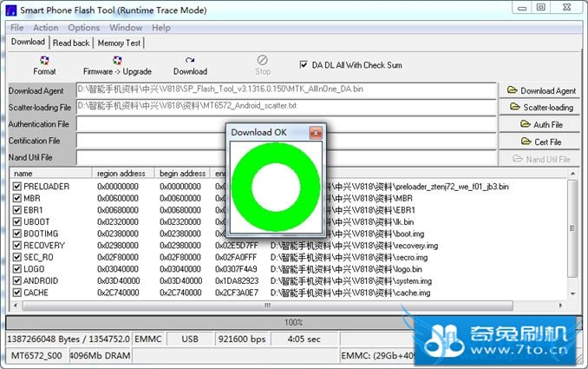Open the Auth File browser
Image resolution: width=588 pixels, height=369 pixels.
click(x=541, y=125)
